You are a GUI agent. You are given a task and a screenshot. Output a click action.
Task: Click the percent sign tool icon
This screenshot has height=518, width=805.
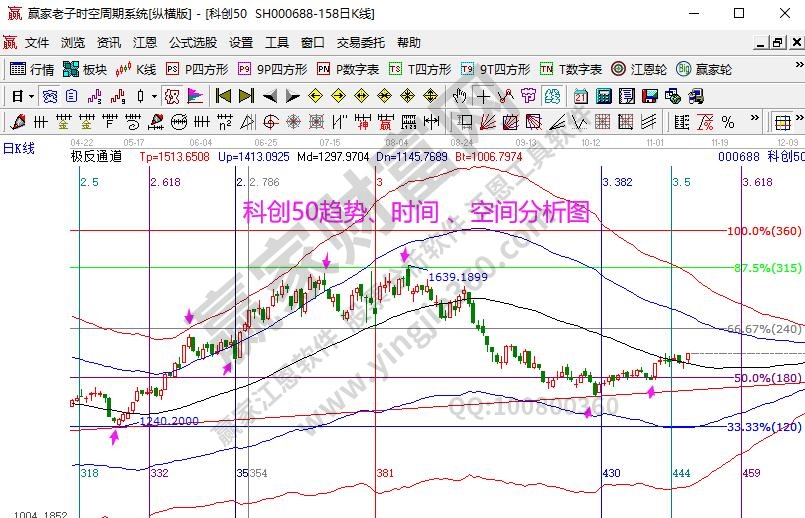click(x=727, y=122)
